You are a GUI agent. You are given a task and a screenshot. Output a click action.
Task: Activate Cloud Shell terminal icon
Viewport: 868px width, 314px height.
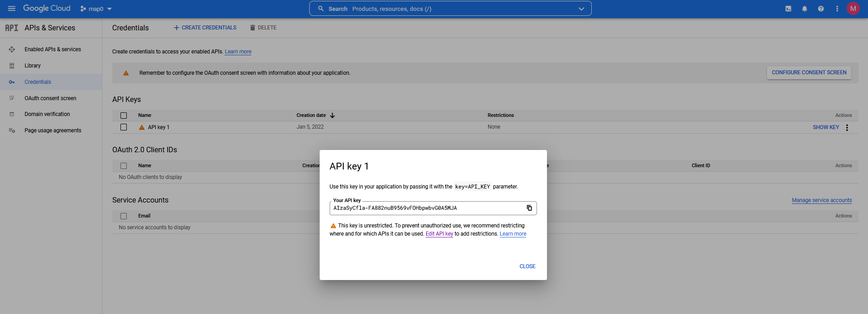coord(788,9)
